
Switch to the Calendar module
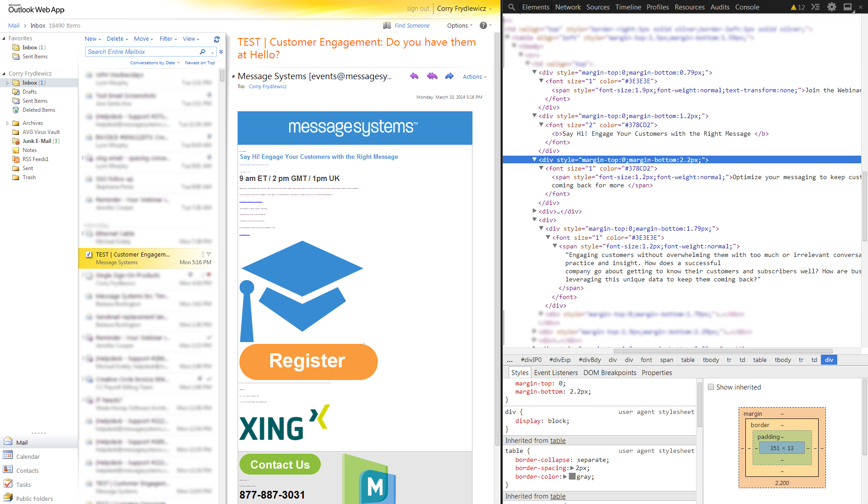(28, 456)
